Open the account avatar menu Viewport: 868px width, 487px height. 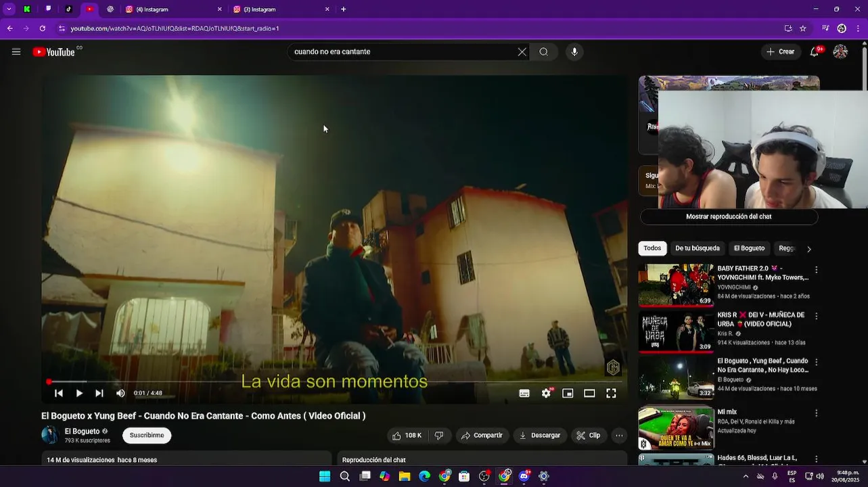(840, 52)
